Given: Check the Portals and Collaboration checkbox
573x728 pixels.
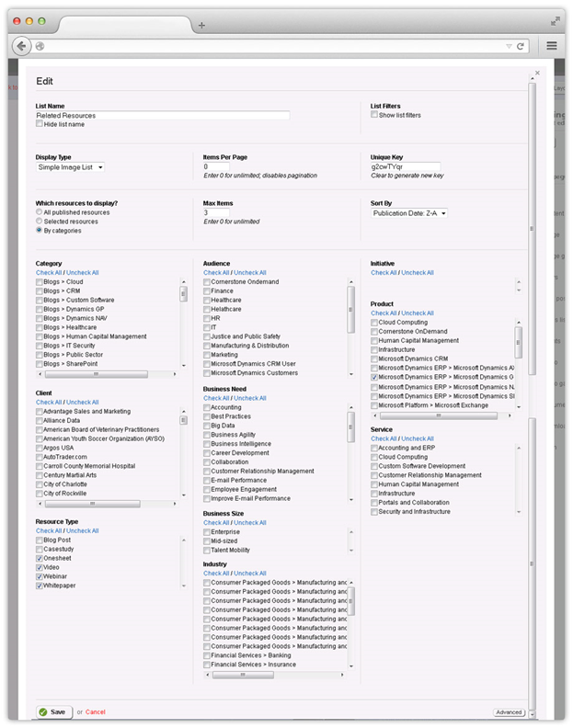Looking at the screenshot, I should point(374,503).
